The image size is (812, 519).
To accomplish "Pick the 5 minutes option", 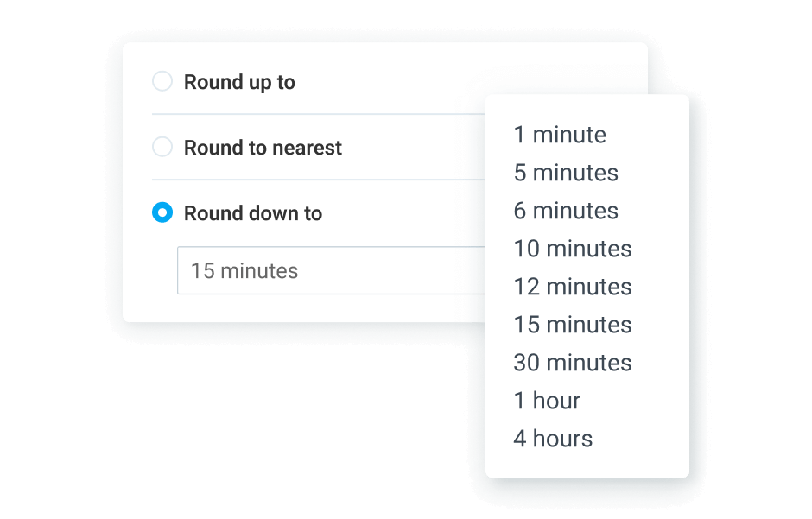I will pos(566,173).
